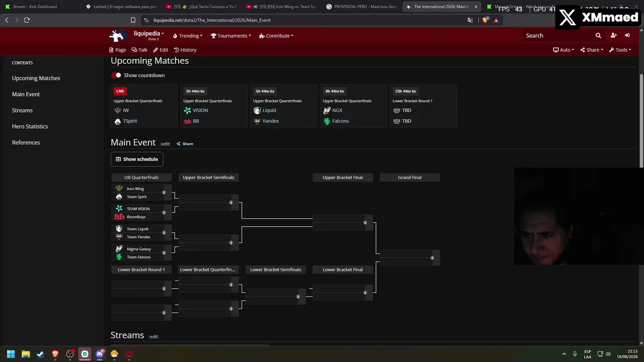Click the VISION team logo in upcoming matches
Viewport: 644px width, 362px height.
187,110
